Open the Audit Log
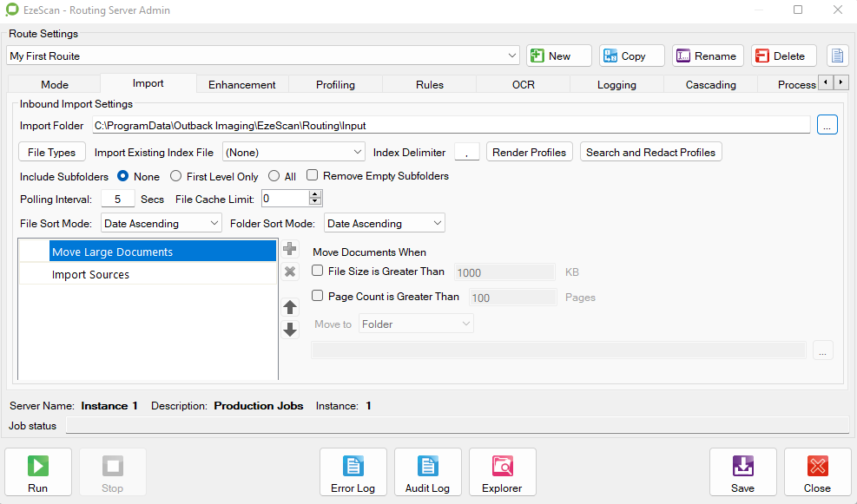 click(x=427, y=472)
